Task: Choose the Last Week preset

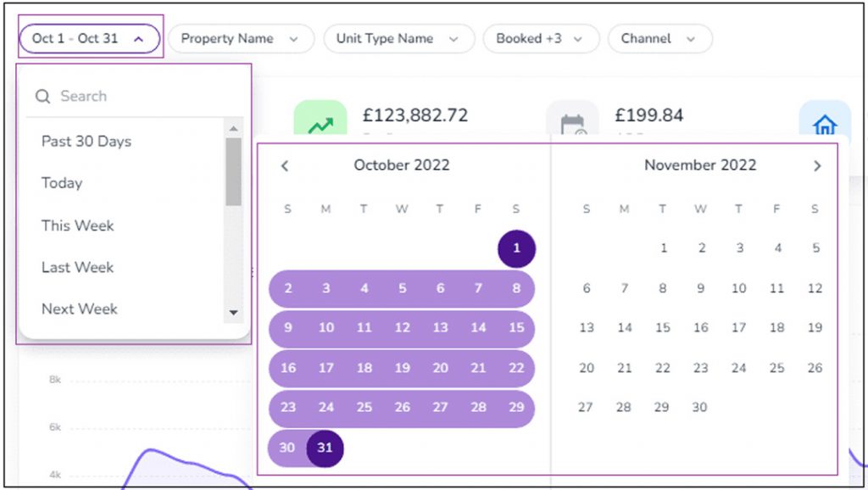Action: click(x=77, y=267)
